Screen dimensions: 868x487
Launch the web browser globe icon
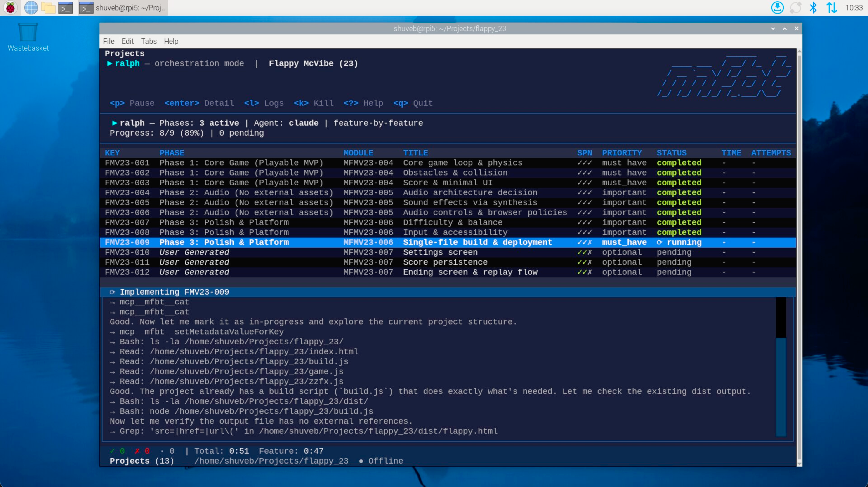pyautogui.click(x=31, y=8)
